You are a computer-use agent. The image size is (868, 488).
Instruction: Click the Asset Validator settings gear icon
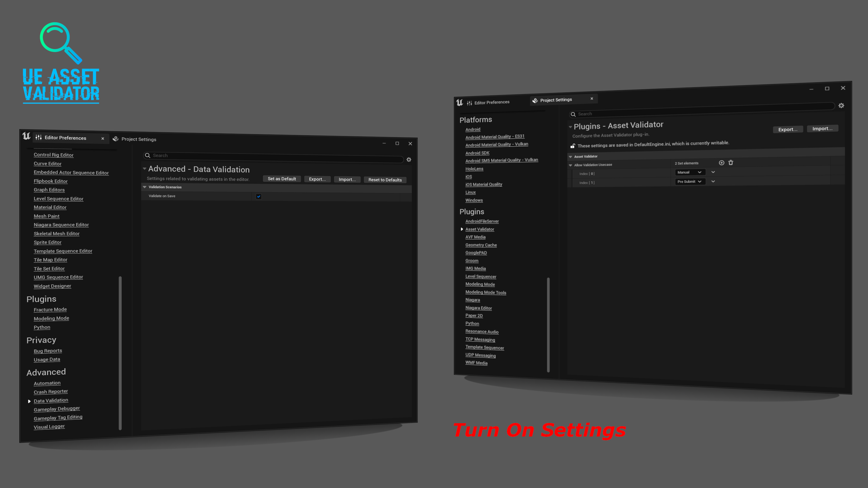coord(841,105)
